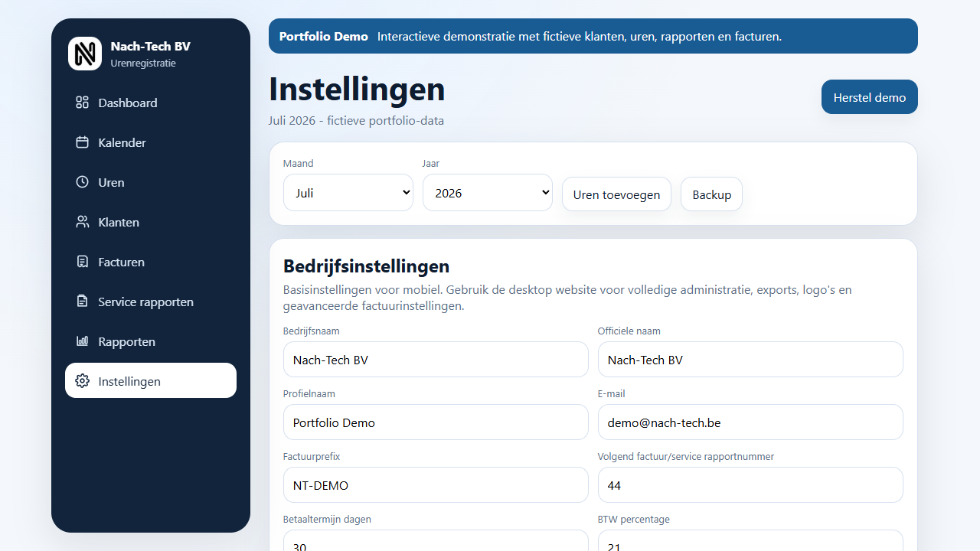Image resolution: width=980 pixels, height=551 pixels.
Task: Go to the Kalender page
Action: (x=151, y=142)
